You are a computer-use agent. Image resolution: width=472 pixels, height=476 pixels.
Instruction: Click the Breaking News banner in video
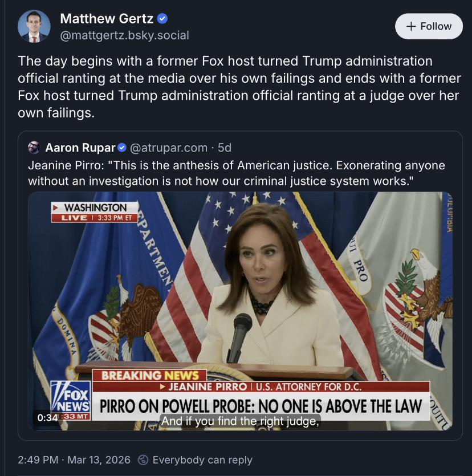(150, 375)
